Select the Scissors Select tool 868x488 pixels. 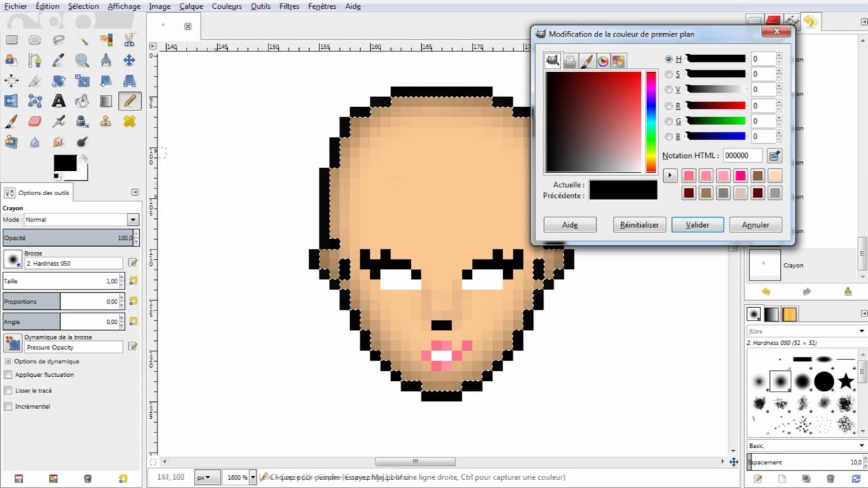pos(130,40)
